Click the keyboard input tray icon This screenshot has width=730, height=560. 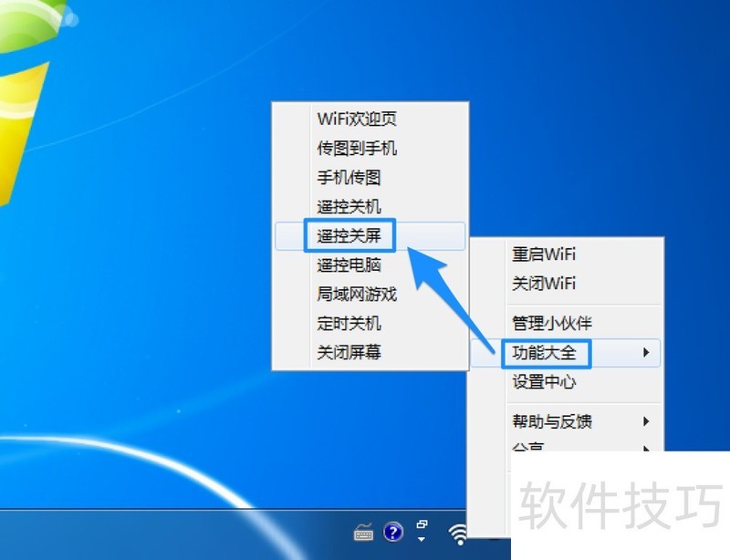tap(363, 532)
